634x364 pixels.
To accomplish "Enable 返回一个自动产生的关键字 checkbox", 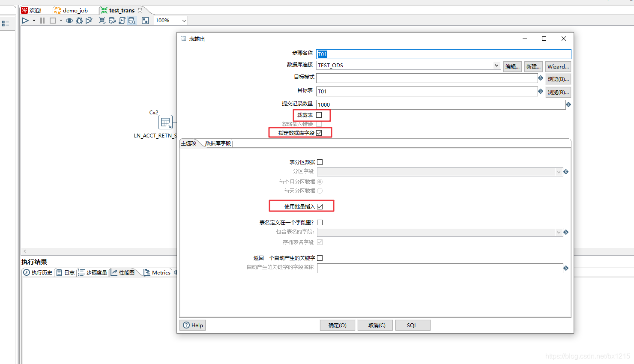I will point(320,258).
